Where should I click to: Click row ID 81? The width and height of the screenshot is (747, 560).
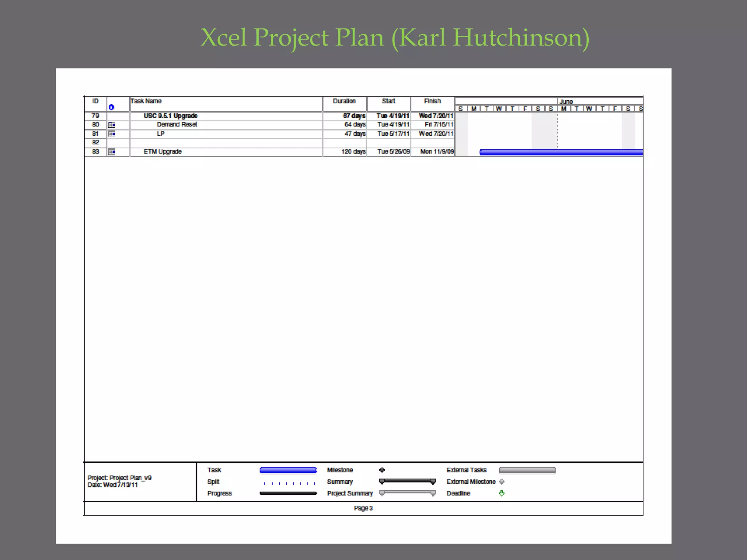pyautogui.click(x=95, y=134)
